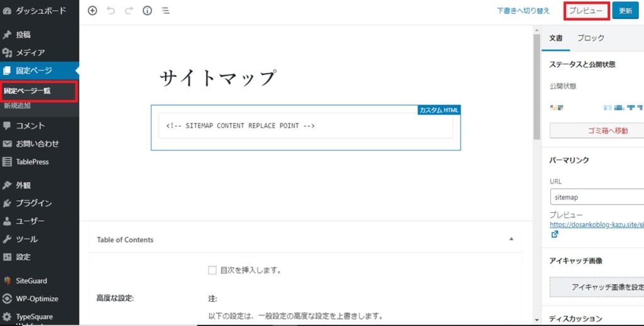Check the 目次を挿入します checkbox

coord(212,271)
